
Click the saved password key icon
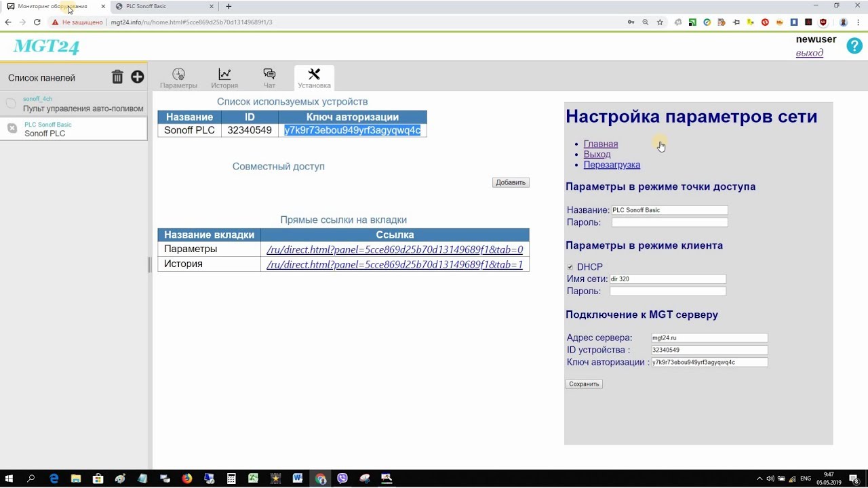[x=631, y=22]
